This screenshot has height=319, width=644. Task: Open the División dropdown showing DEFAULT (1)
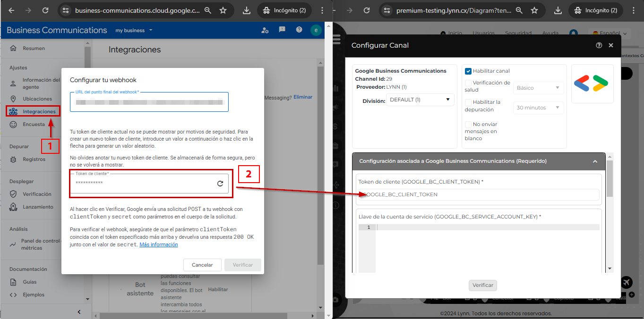coord(420,100)
